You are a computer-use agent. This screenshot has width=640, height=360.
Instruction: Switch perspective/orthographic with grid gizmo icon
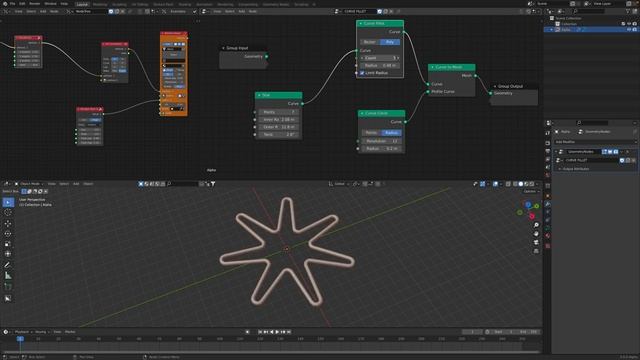point(536,251)
